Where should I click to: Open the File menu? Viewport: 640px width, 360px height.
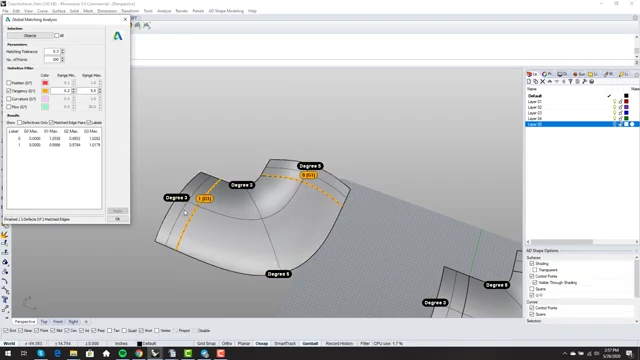(5, 11)
